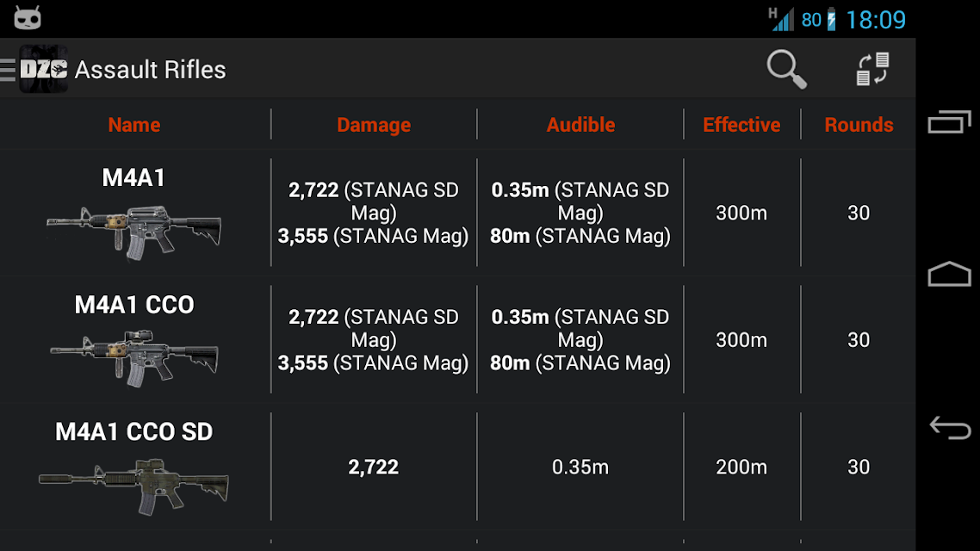This screenshot has height=551, width=980.
Task: Tap the rotate/switch view icon
Action: pyautogui.click(x=872, y=69)
